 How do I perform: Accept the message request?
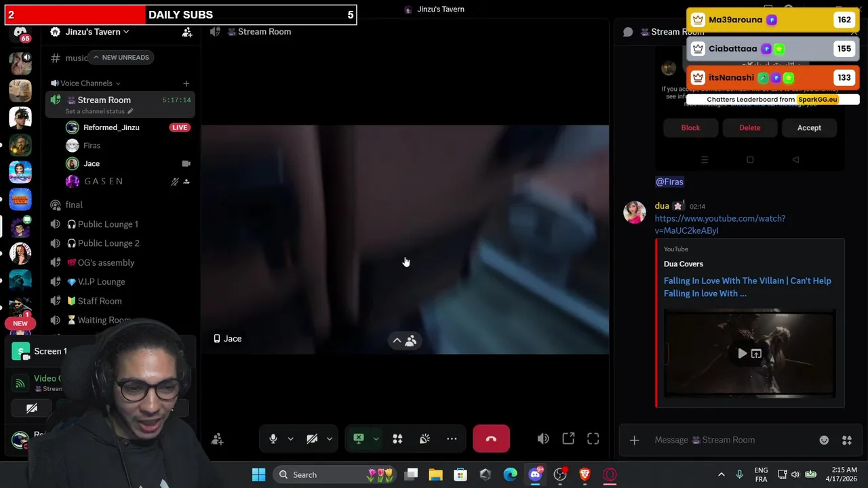point(809,127)
